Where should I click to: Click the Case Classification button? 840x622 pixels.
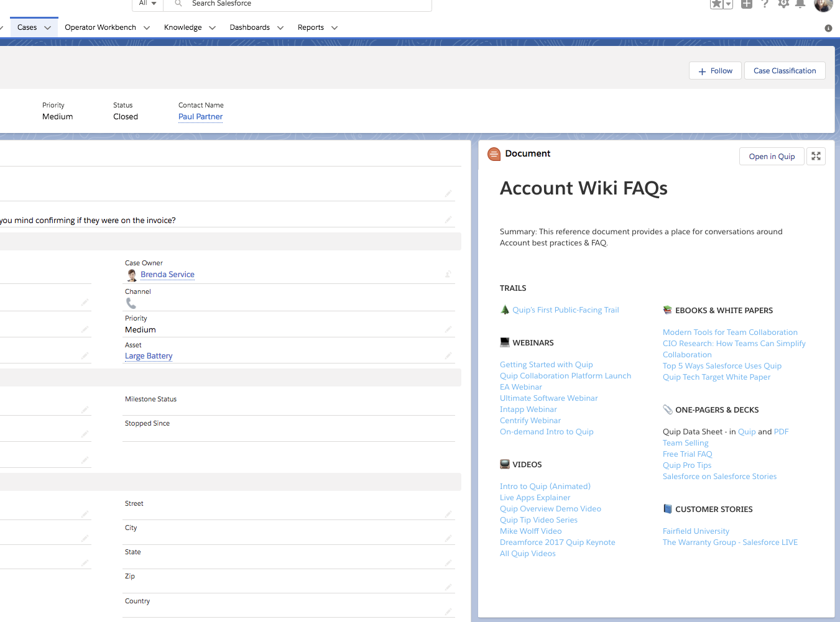pyautogui.click(x=785, y=71)
